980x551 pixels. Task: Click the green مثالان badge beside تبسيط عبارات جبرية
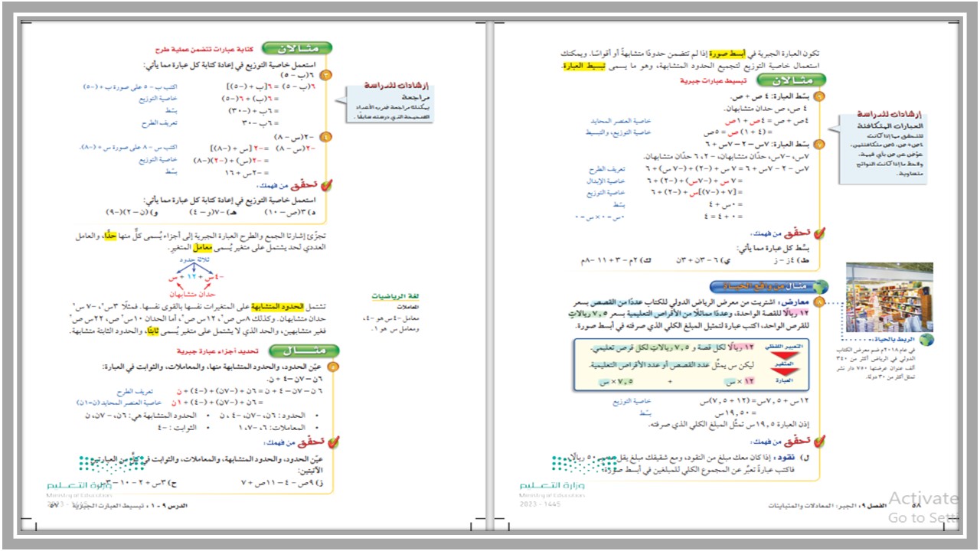[792, 80]
